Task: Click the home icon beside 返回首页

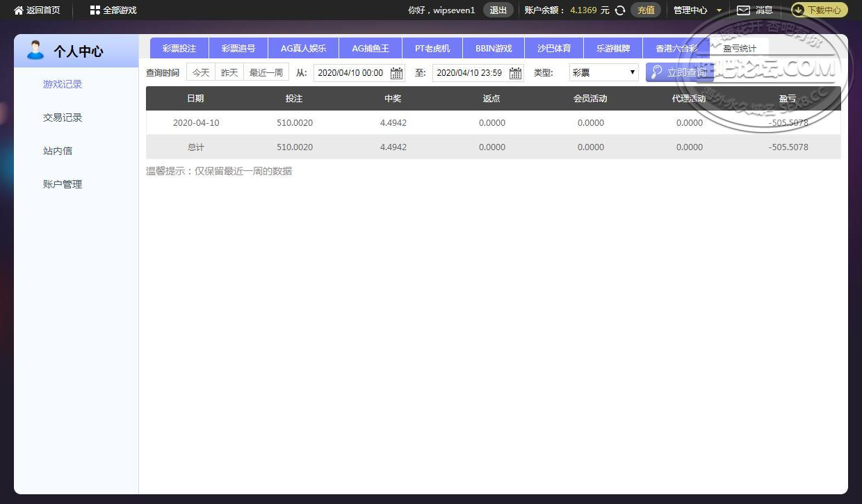Action: [x=19, y=10]
